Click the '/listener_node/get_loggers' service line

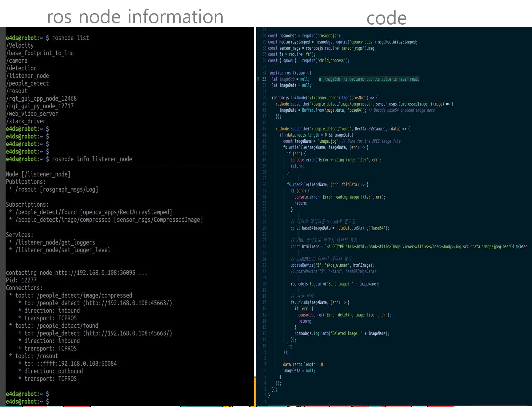click(x=55, y=242)
